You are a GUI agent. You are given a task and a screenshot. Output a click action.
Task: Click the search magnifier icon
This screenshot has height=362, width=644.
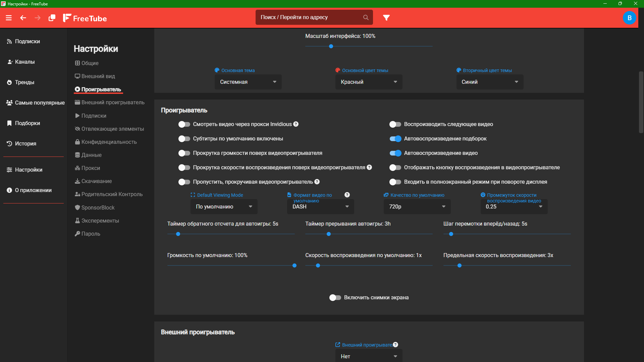[366, 17]
